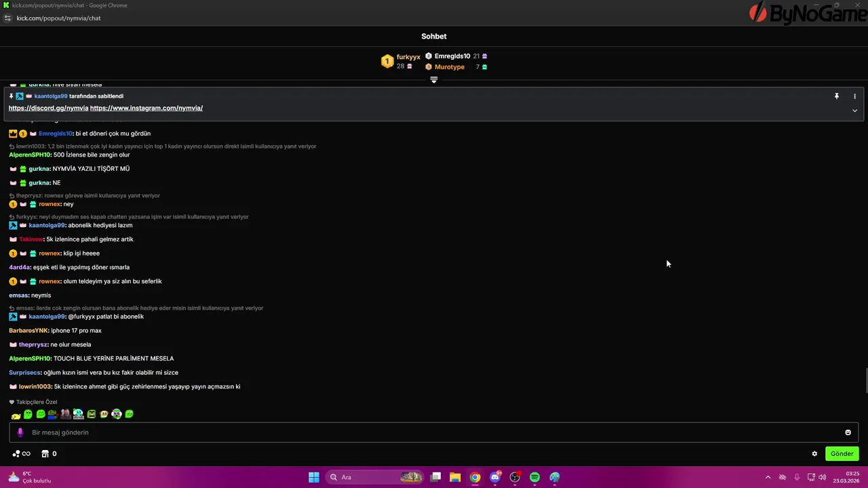868x488 pixels.
Task: Open Task View in the taskbar
Action: (x=436, y=477)
